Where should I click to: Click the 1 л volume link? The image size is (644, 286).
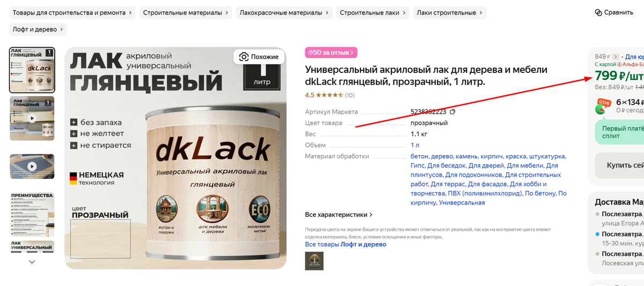tap(415, 145)
